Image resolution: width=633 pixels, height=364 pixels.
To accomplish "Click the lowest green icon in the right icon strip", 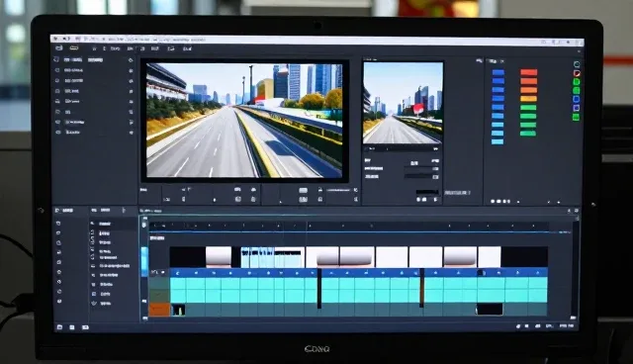I will tap(576, 117).
